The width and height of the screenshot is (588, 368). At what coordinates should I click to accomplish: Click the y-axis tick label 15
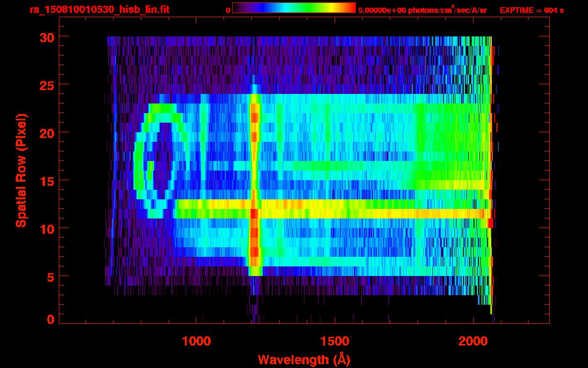(x=47, y=181)
